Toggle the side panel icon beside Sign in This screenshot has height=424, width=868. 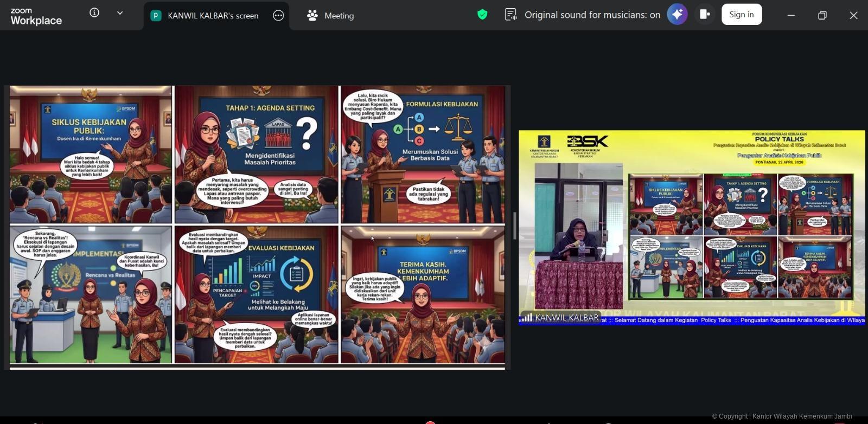tap(705, 15)
